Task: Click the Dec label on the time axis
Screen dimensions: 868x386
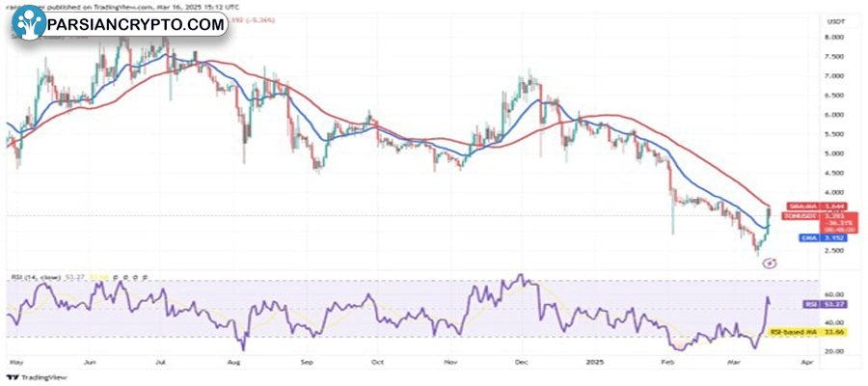Action: (522, 362)
